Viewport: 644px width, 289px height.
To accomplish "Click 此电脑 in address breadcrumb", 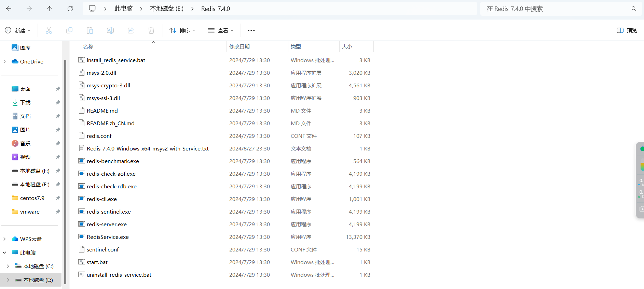I will 123,9.
